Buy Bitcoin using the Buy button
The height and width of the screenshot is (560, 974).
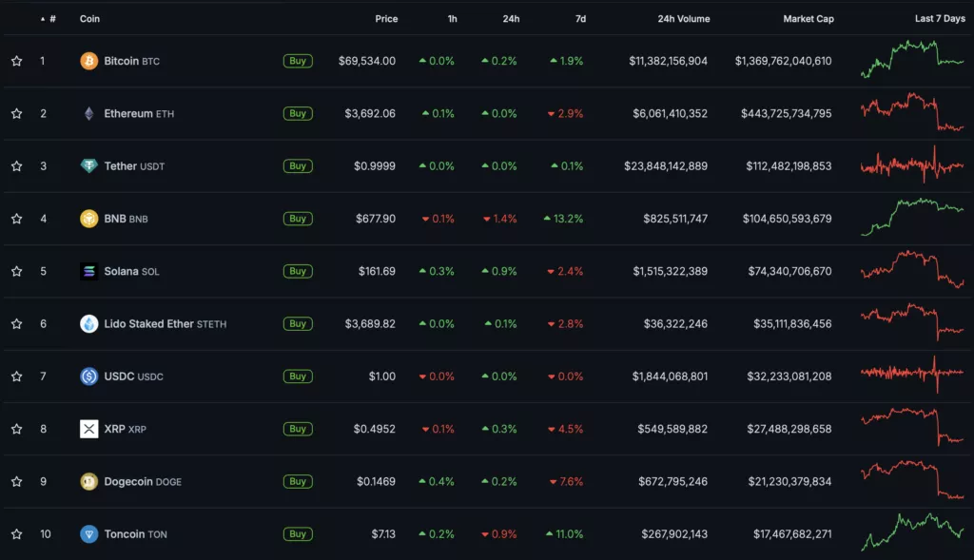pyautogui.click(x=298, y=61)
